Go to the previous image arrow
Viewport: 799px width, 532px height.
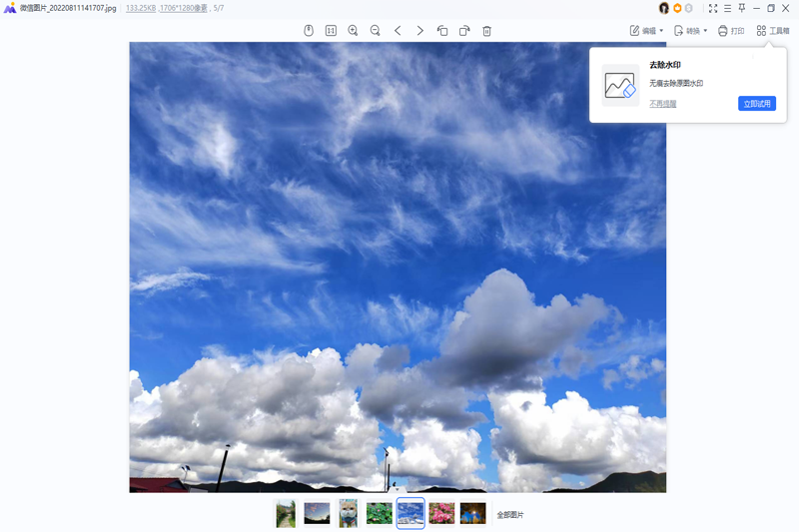[x=398, y=31]
